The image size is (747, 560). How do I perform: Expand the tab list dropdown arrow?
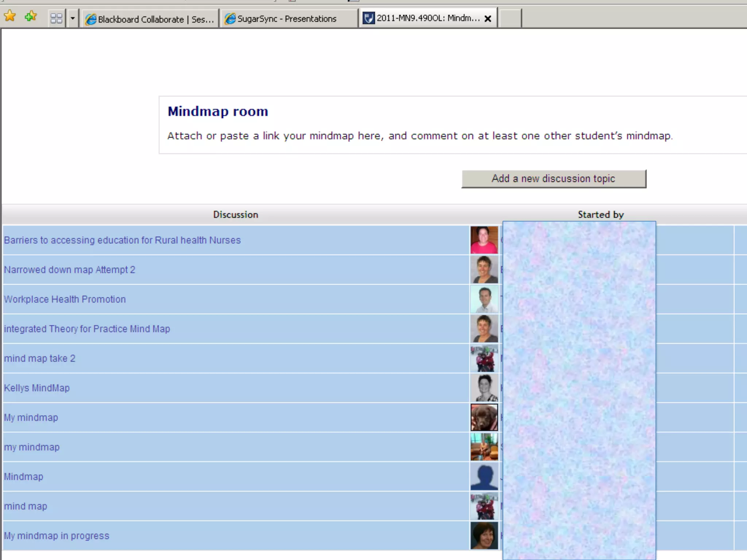point(73,18)
